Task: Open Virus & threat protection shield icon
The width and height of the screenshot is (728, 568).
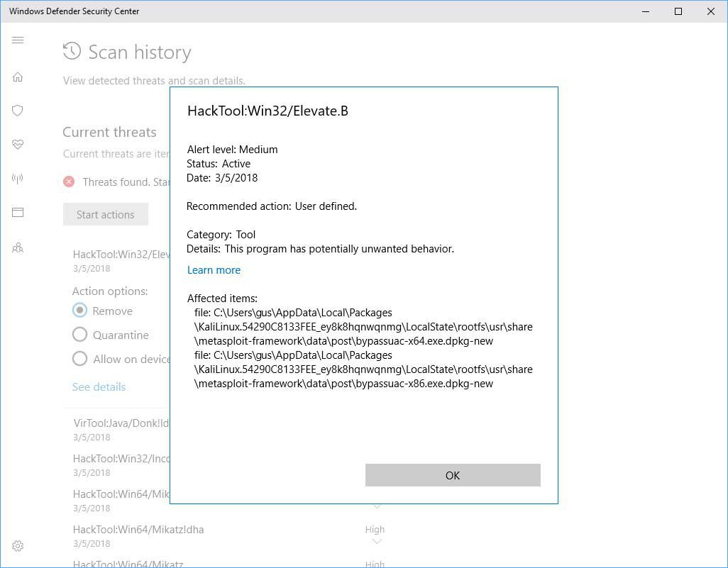Action: [18, 111]
